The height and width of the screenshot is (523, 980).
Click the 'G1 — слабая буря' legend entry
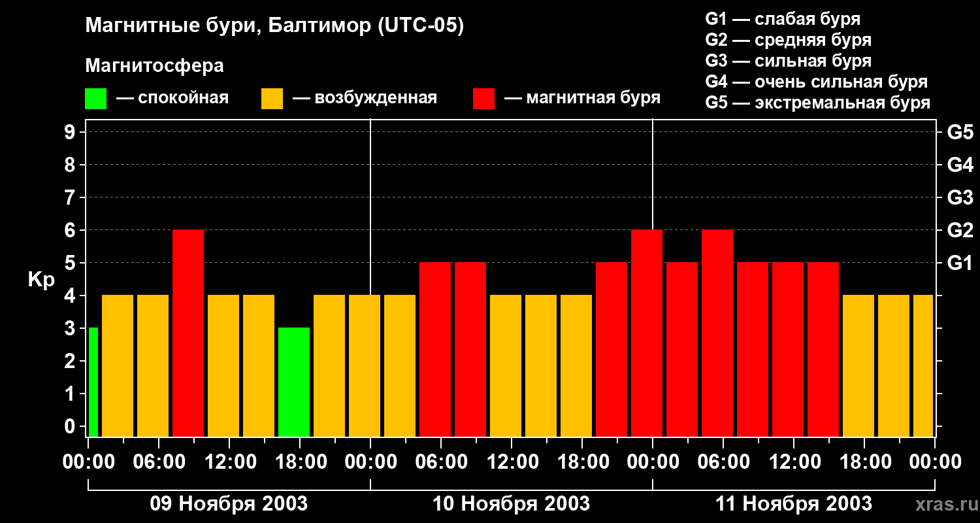(x=783, y=19)
